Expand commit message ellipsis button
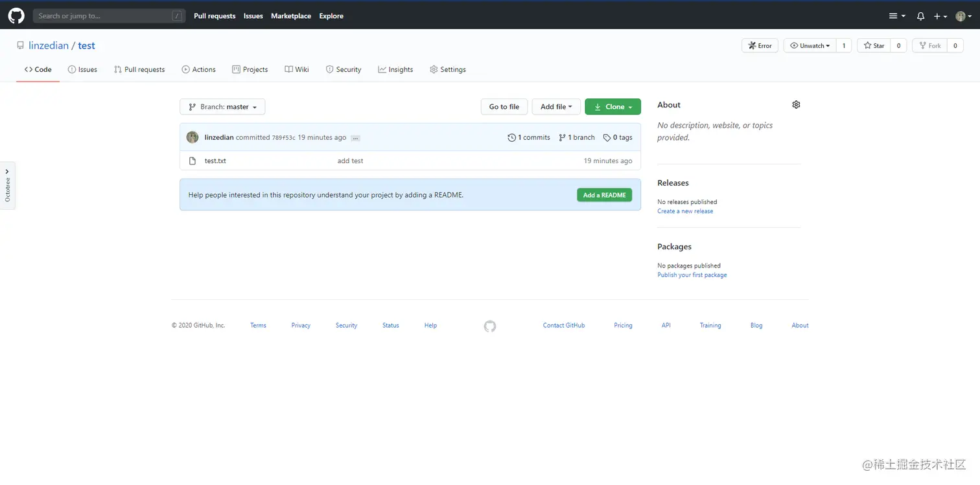This screenshot has width=980, height=485. [355, 138]
